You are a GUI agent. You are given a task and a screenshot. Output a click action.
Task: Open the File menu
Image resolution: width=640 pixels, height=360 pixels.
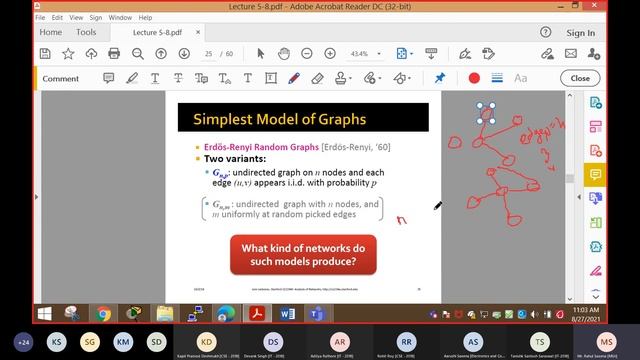click(40, 18)
